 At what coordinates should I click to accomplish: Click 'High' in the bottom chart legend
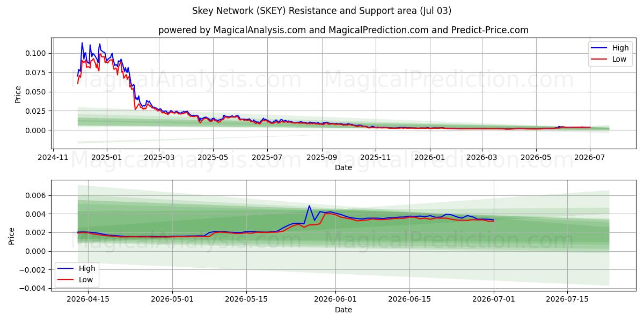click(x=86, y=268)
